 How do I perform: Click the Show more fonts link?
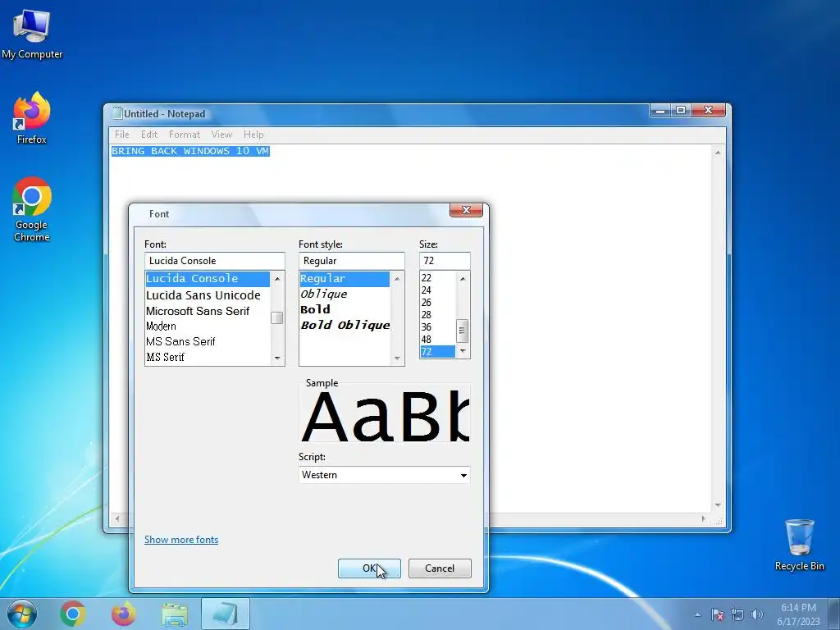(181, 540)
